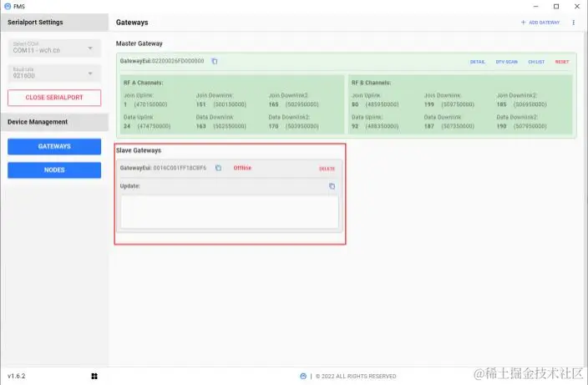
Task: Click inside the slave gateway Update text box
Action: [230, 212]
